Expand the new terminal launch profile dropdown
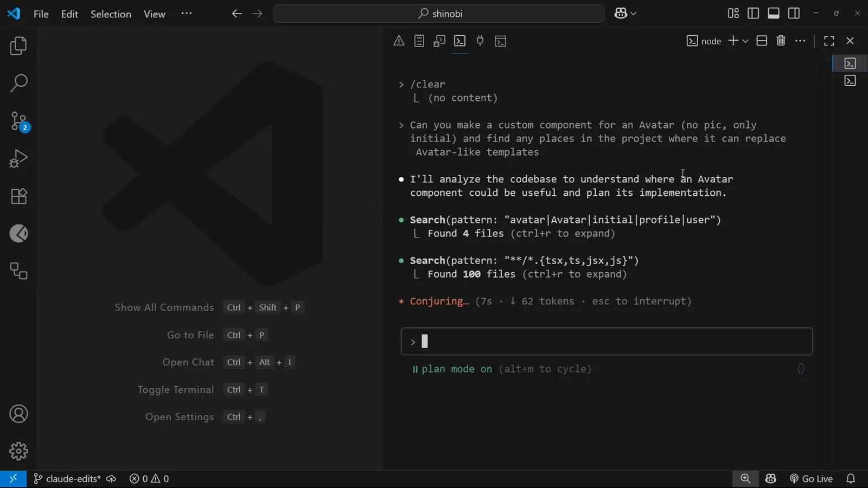The height and width of the screenshot is (488, 868). point(745,41)
